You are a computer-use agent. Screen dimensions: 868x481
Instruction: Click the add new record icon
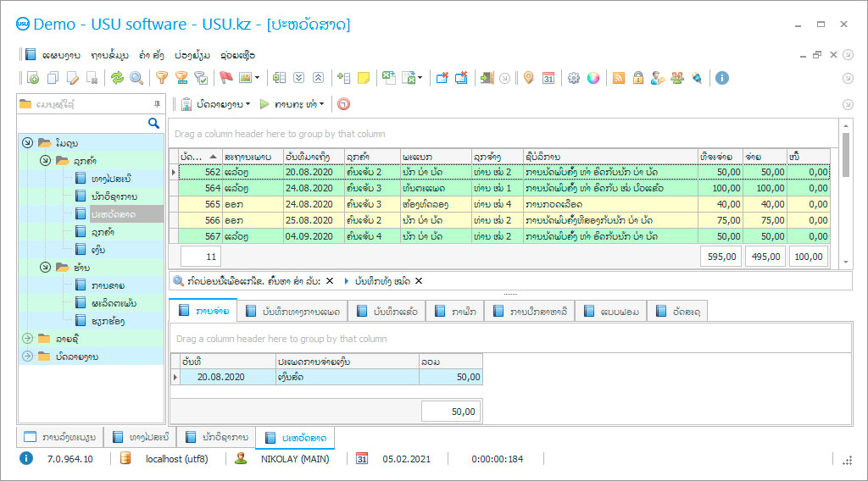click(x=33, y=78)
